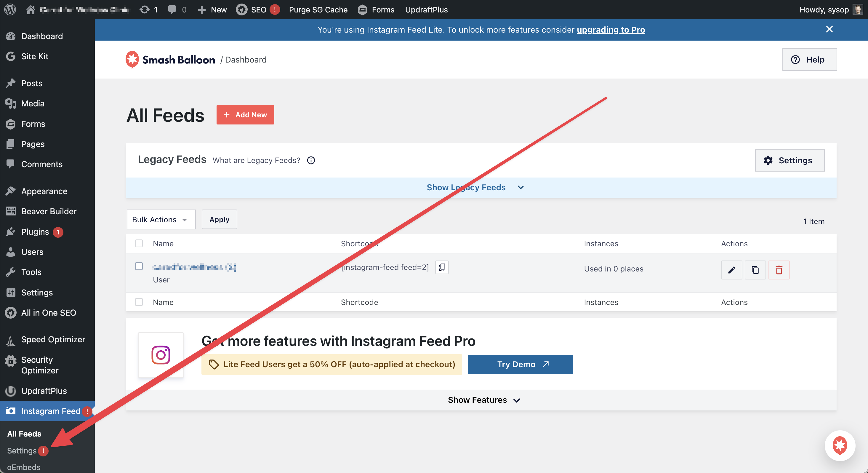Delete the feed with trash icon
This screenshot has height=473, width=868.
(x=779, y=270)
